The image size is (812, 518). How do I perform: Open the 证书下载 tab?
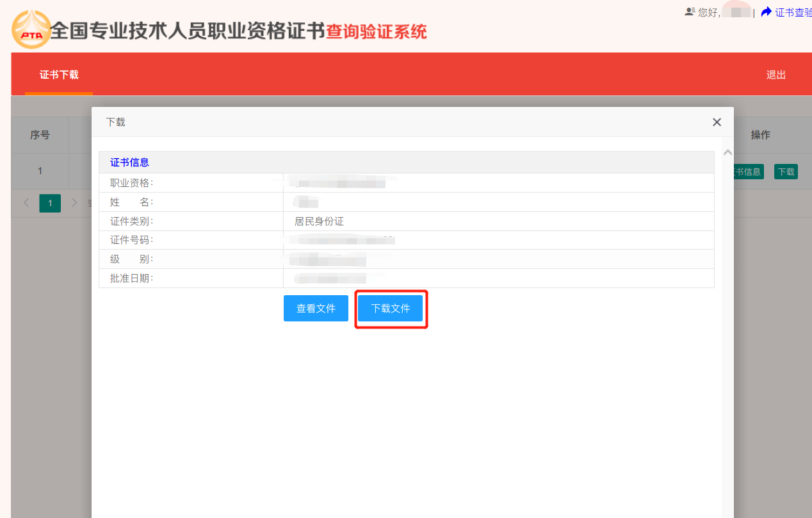[x=59, y=75]
